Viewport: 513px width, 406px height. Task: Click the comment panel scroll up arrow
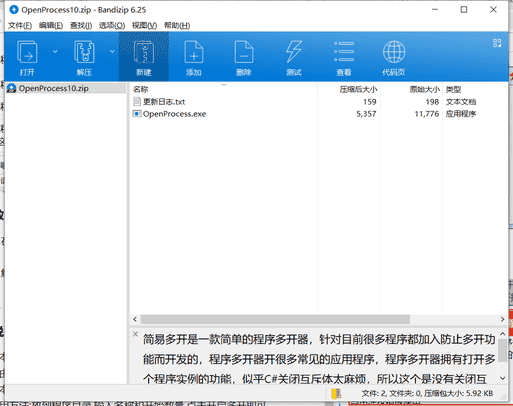(503, 334)
